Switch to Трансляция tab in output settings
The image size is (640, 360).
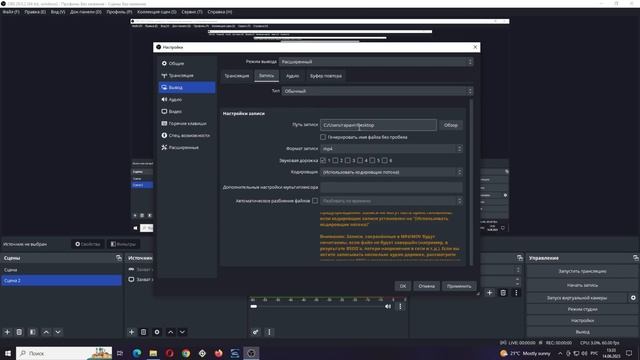237,76
